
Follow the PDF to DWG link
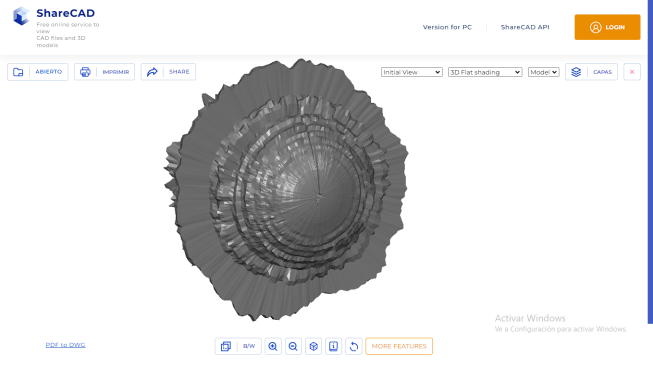point(65,345)
